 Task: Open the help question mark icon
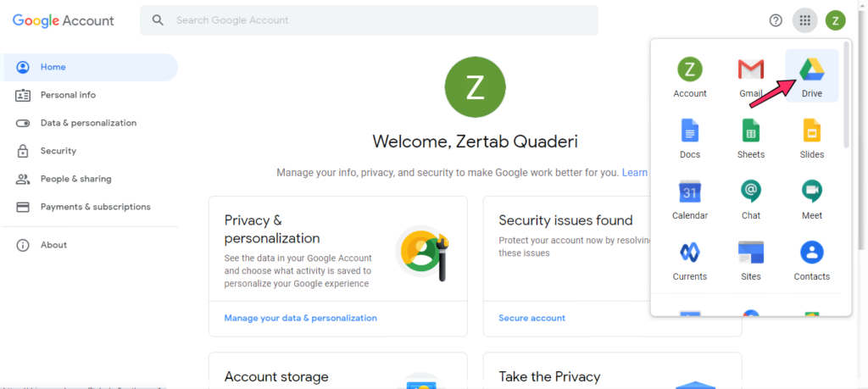coord(776,21)
